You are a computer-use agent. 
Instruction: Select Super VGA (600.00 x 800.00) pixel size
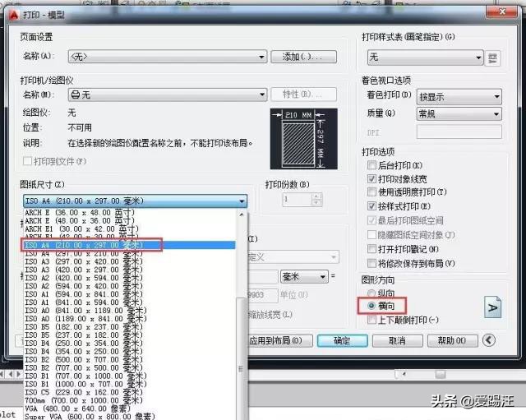pyautogui.click(x=130, y=417)
